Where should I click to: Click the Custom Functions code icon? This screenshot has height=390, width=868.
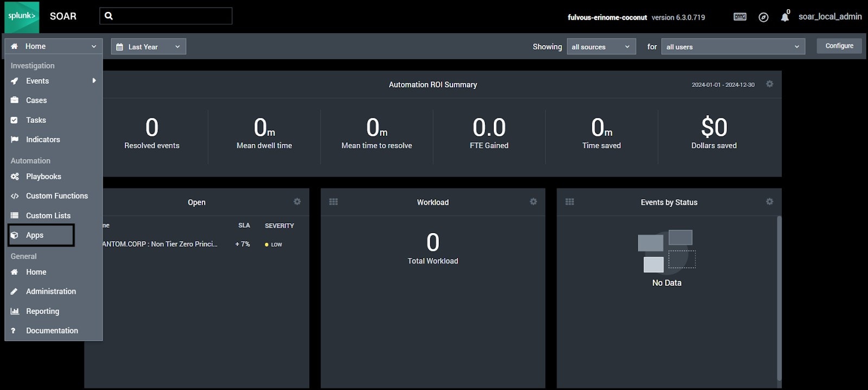click(x=15, y=196)
